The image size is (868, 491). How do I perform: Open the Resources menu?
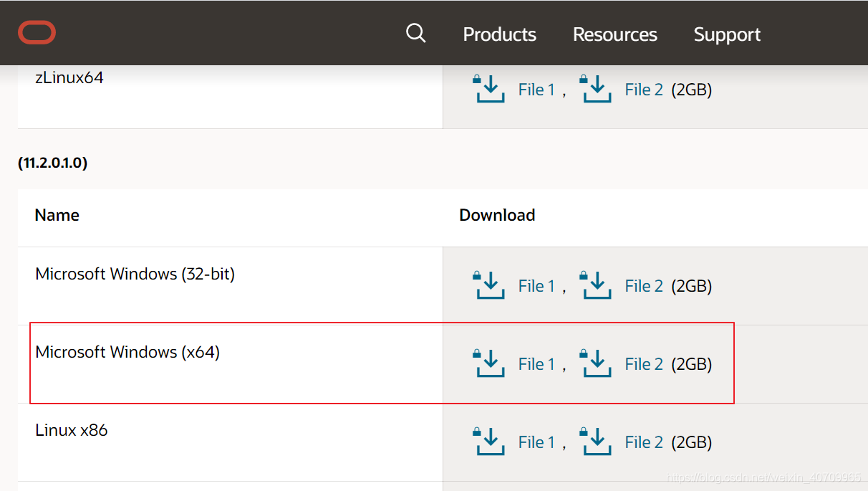615,34
